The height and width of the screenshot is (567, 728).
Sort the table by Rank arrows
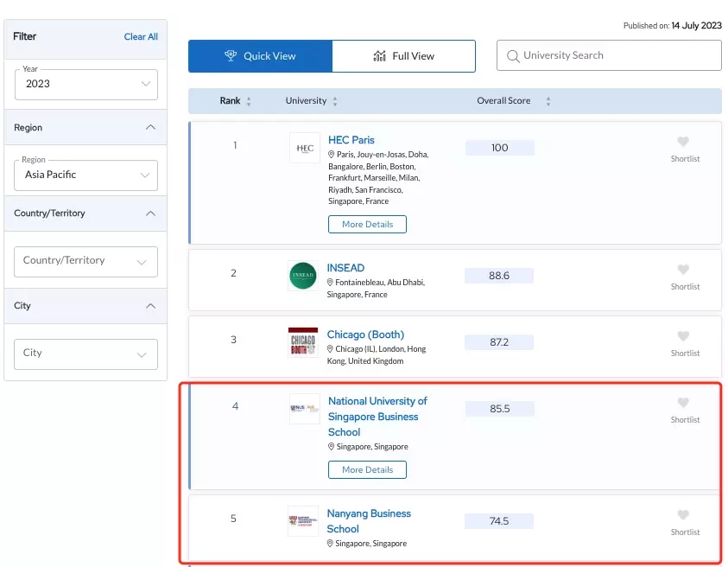(x=249, y=101)
